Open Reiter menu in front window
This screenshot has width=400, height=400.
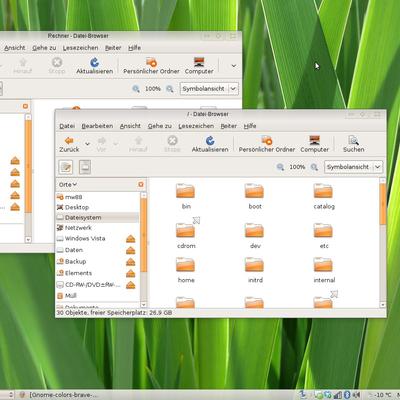coord(229,126)
